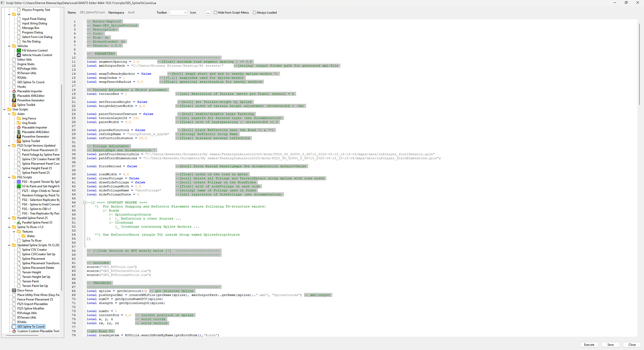The image size is (644, 350).
Task: Click line 39 roadWidth variable
Action: point(108,174)
